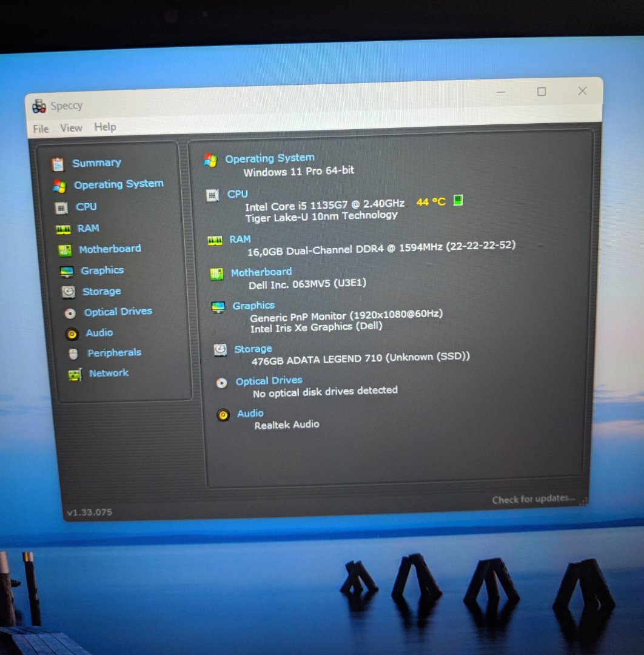Click Check for updates link
This screenshot has width=644, height=655.
click(533, 499)
